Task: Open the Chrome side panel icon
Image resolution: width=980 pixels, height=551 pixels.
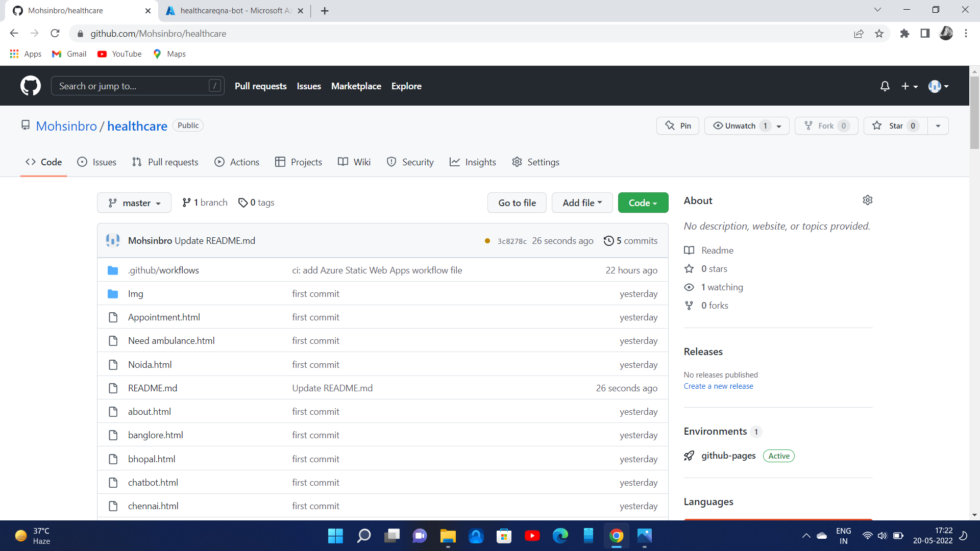Action: tap(925, 34)
